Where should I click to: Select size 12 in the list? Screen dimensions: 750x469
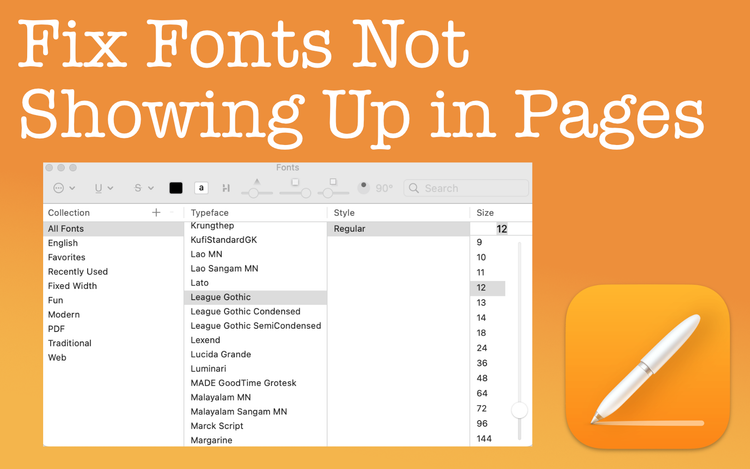487,288
